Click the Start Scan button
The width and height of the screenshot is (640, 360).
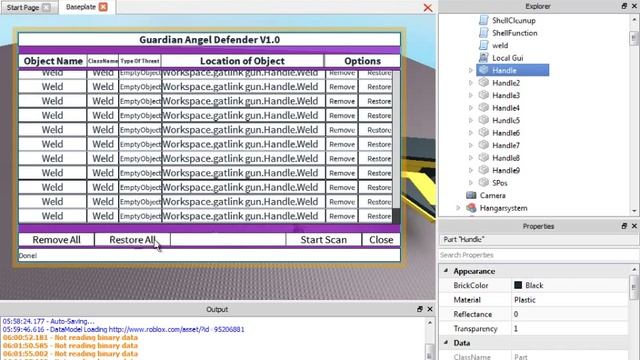tap(324, 240)
